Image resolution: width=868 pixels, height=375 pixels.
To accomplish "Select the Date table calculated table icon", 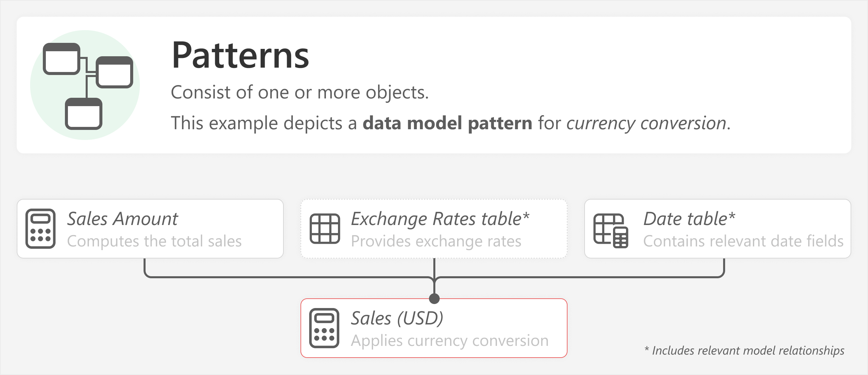I will pyautogui.click(x=611, y=231).
